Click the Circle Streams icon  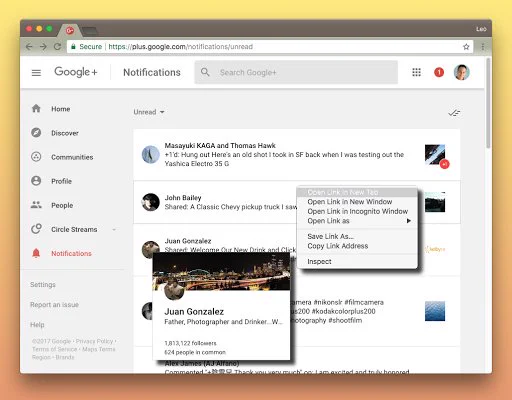tap(36, 229)
